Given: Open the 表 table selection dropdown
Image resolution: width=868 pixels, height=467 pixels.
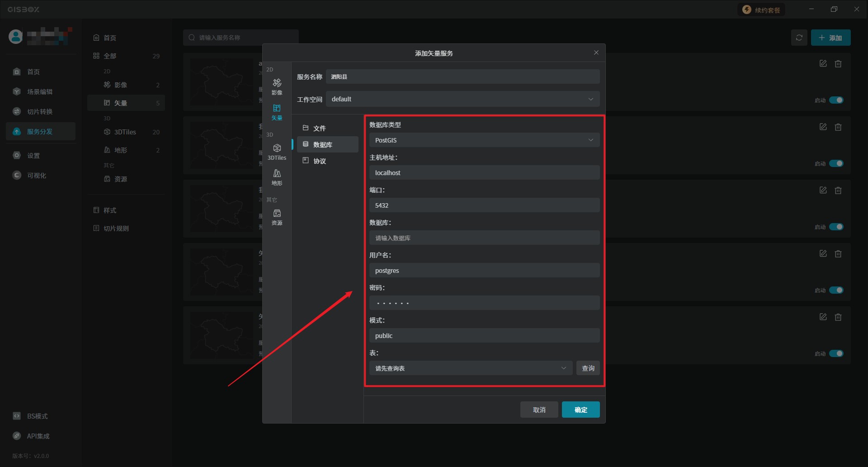Looking at the screenshot, I should (471, 368).
